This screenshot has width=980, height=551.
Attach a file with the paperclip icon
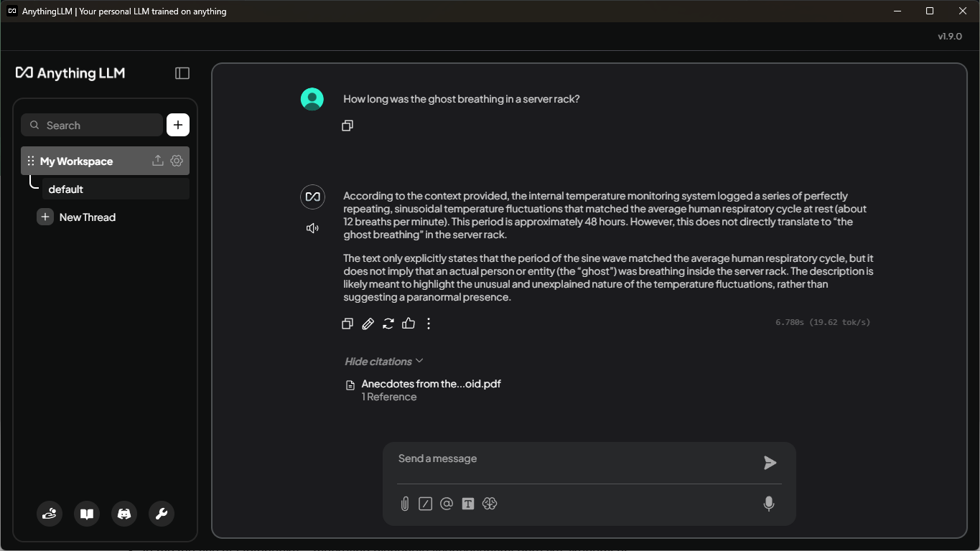point(405,504)
